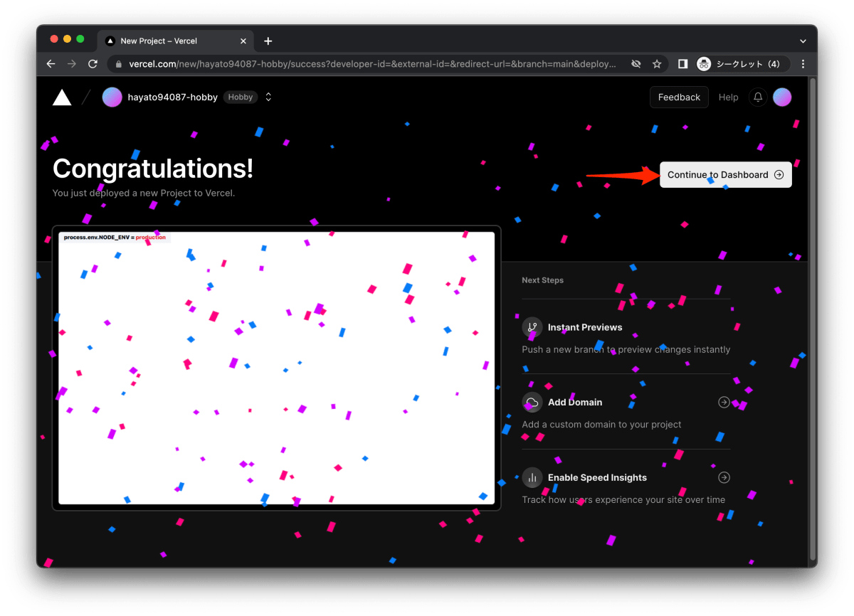Close the New Project – Vercel tab
Viewport: 854px width, 616px height.
(244, 41)
